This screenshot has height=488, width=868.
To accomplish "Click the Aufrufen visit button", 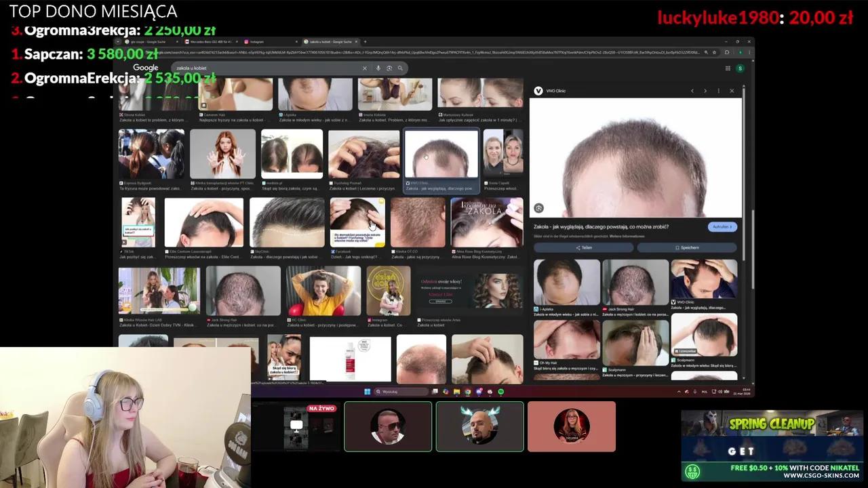I will click(722, 227).
